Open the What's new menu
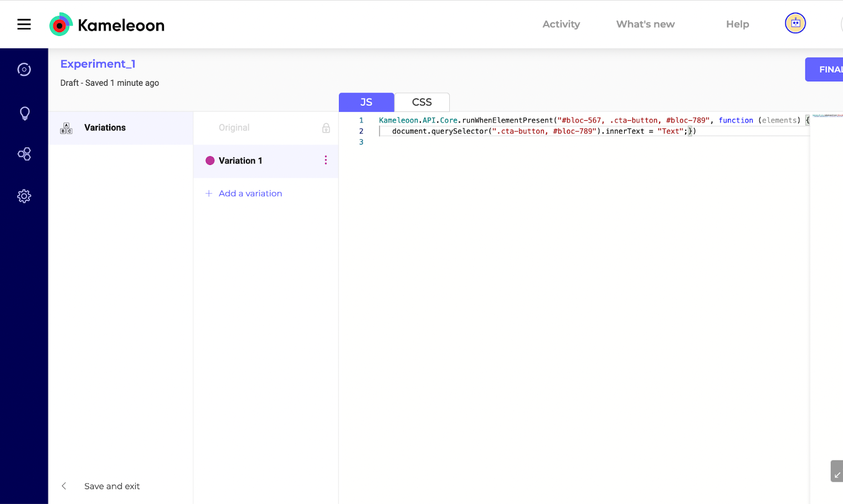Screen dimensions: 843x504 coord(645,24)
